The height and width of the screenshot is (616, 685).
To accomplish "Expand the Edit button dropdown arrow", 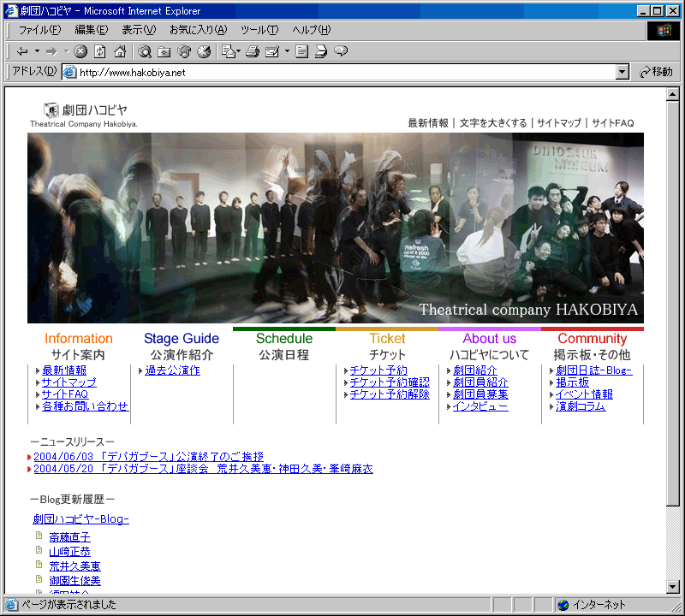I will pyautogui.click(x=287, y=51).
